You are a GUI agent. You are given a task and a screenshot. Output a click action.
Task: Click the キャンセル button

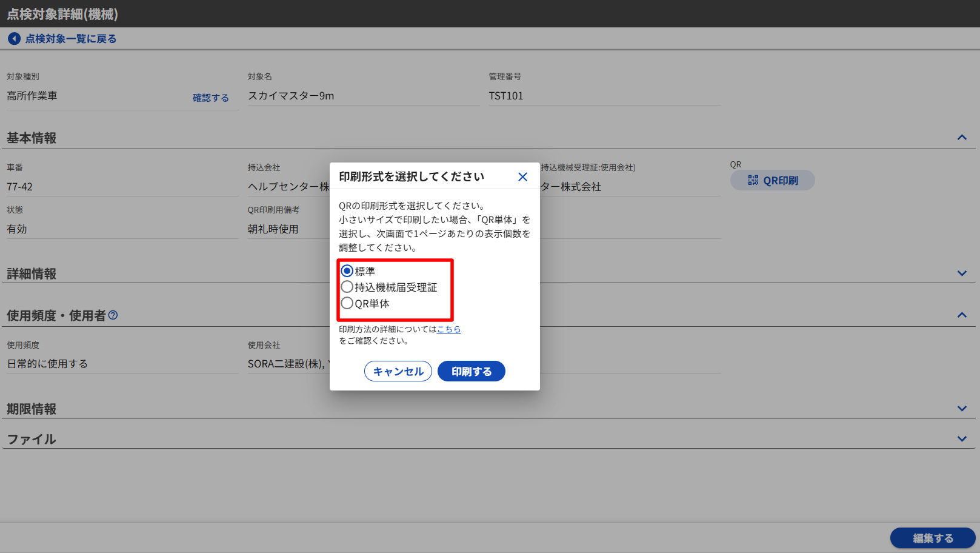(398, 371)
